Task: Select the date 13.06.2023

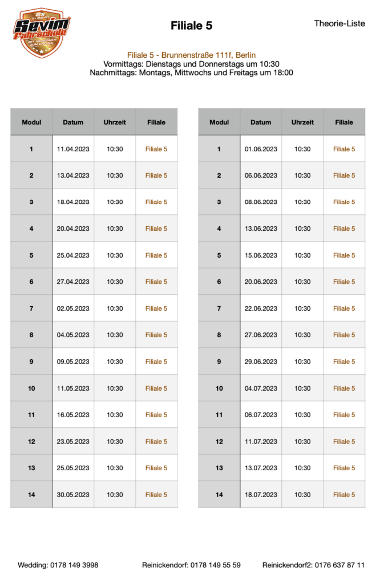Action: (261, 229)
